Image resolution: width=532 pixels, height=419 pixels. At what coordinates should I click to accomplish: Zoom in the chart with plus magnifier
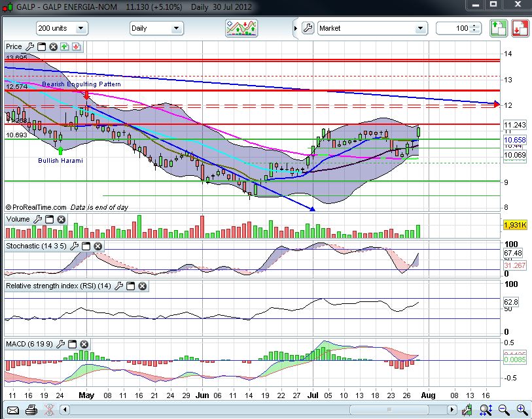point(522,411)
